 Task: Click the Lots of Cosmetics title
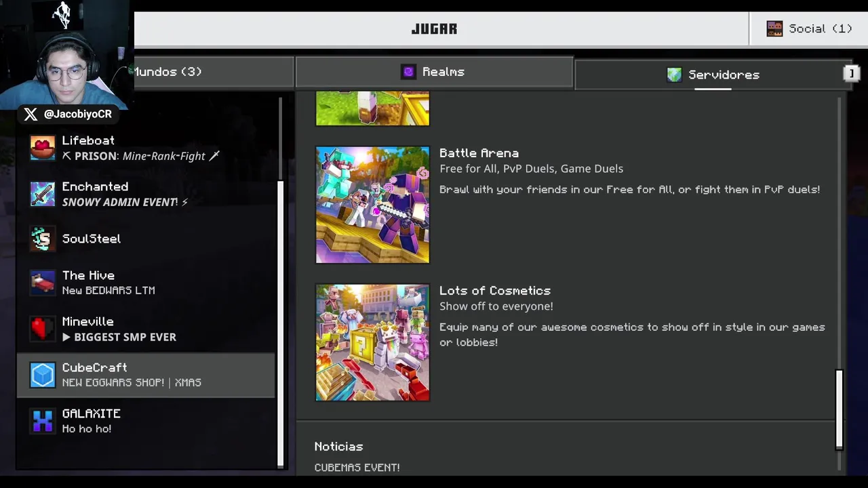495,291
